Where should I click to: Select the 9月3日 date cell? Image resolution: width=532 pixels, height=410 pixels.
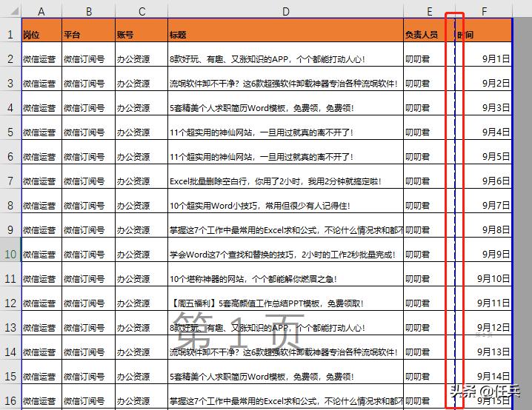pos(483,103)
